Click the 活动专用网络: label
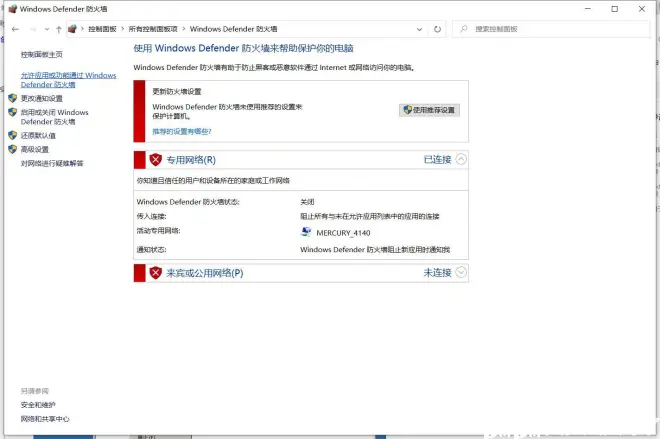Viewport: 660px width, 439px height. click(158, 231)
